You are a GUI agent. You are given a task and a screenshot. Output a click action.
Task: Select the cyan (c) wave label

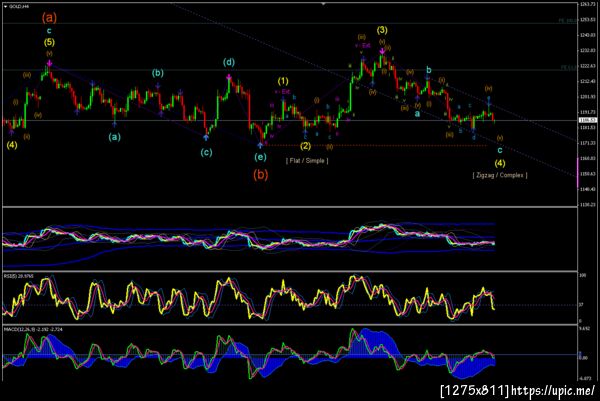(x=206, y=152)
